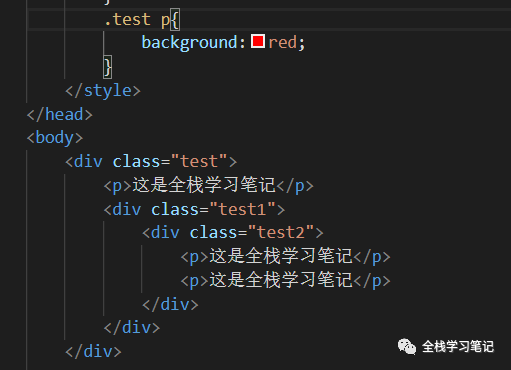Place cursor at the closing '</style>' tag
511x370 pixels.
click(x=103, y=91)
